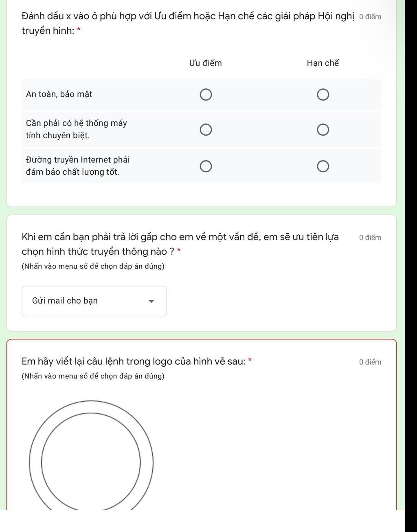The height and width of the screenshot is (532, 417).
Task: Mark Hạn chế for hệ thống máy tính chuyên biệt
Action: click(x=323, y=130)
